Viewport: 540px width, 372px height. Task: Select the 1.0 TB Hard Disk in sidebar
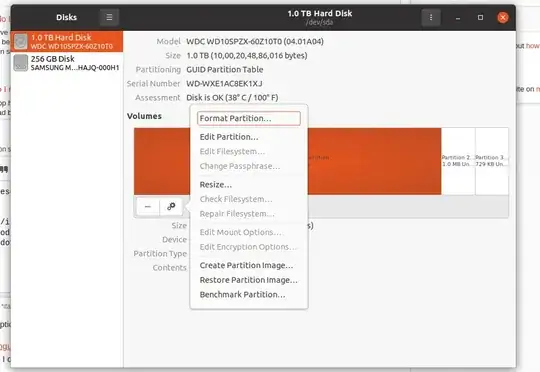(67, 41)
